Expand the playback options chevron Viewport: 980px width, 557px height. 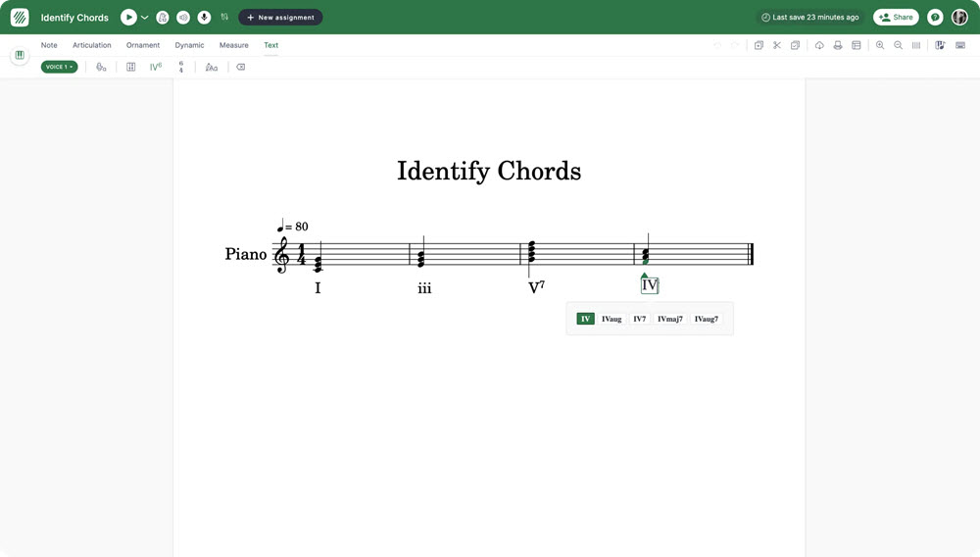click(144, 18)
